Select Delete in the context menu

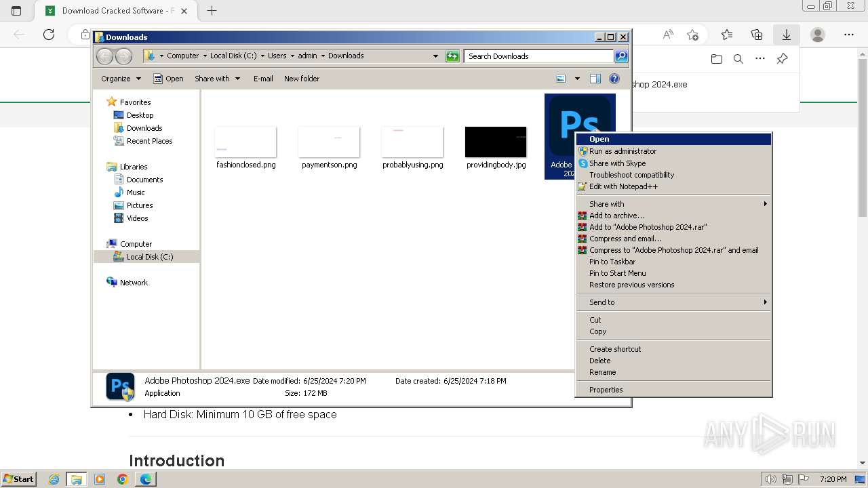click(673, 361)
